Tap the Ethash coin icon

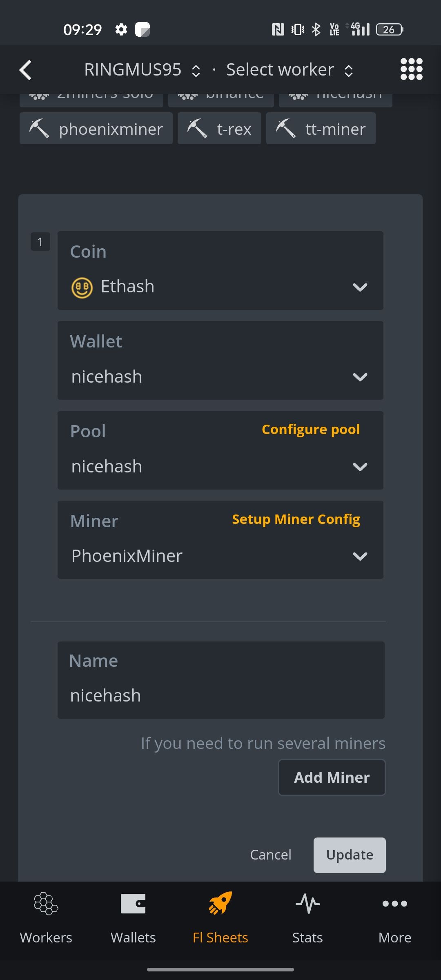82,287
